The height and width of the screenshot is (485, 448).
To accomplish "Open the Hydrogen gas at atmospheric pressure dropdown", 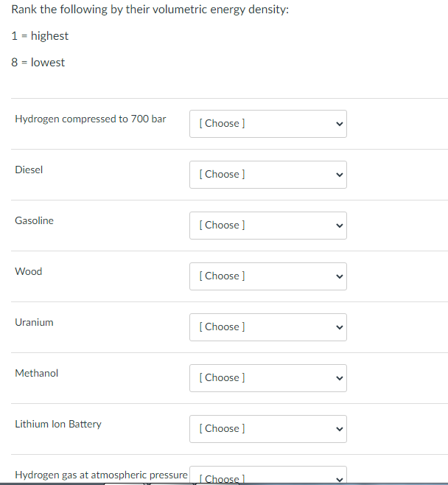I will click(x=267, y=478).
